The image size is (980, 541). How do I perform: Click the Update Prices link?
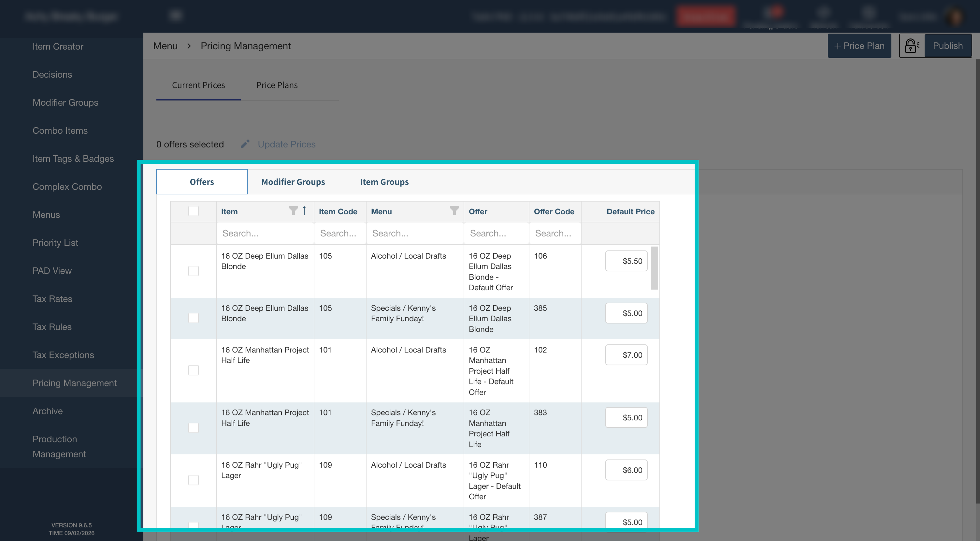click(286, 144)
